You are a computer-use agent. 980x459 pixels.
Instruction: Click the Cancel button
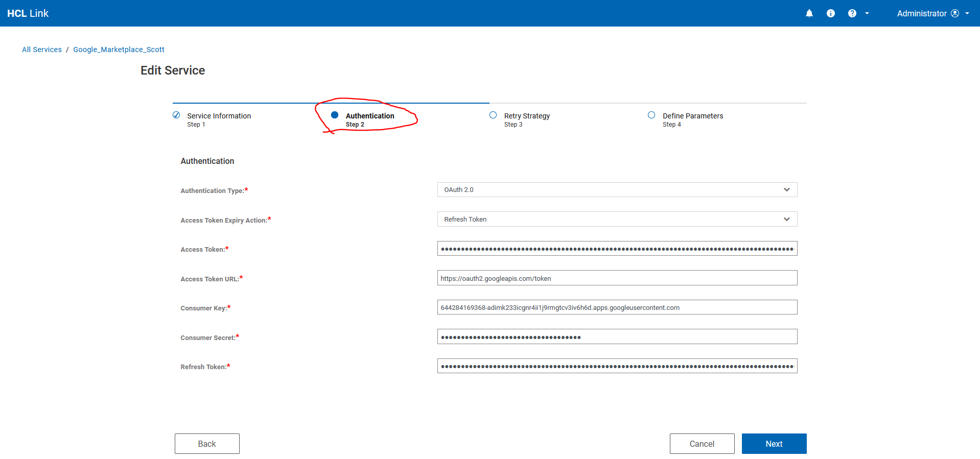(x=702, y=444)
